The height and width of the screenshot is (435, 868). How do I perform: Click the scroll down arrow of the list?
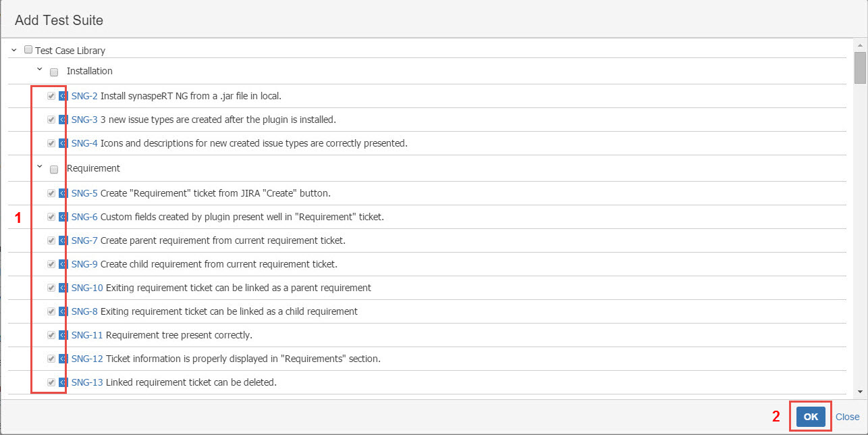pos(859,391)
